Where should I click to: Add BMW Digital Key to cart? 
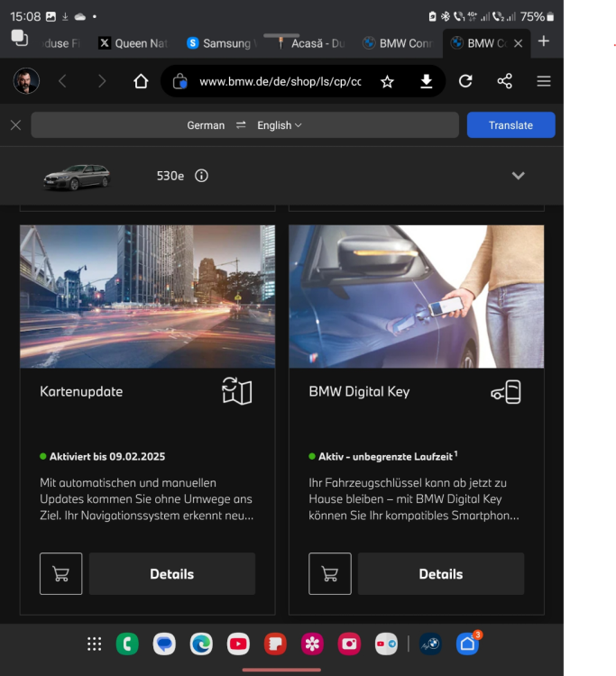click(330, 573)
